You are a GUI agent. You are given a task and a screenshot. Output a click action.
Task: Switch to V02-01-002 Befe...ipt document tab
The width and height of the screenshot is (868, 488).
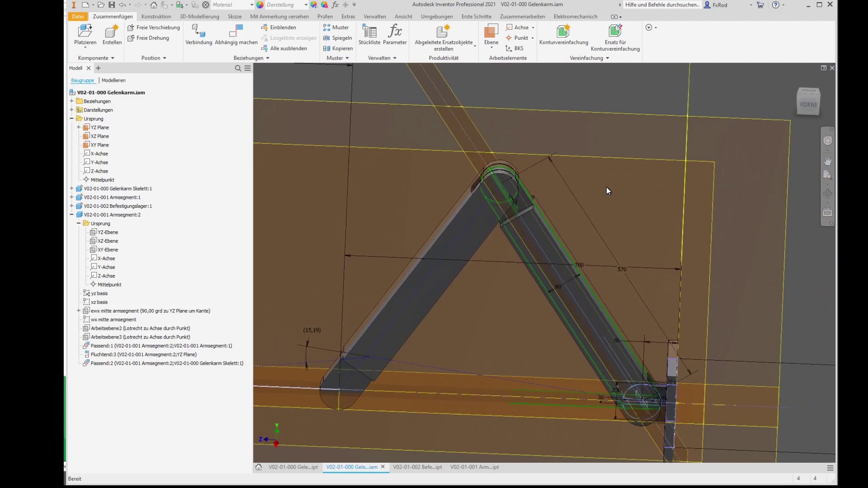[417, 467]
